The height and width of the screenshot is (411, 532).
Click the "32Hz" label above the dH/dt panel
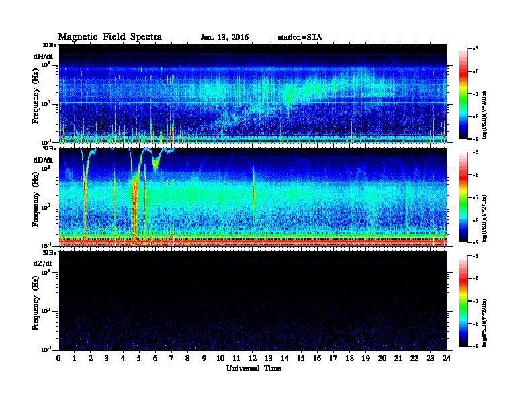50,45
